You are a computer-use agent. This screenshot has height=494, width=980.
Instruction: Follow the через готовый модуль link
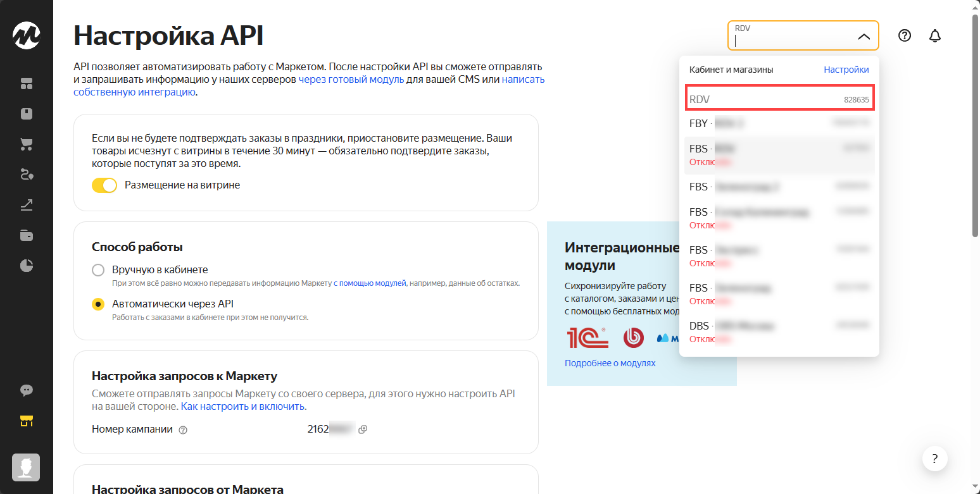[x=351, y=80]
